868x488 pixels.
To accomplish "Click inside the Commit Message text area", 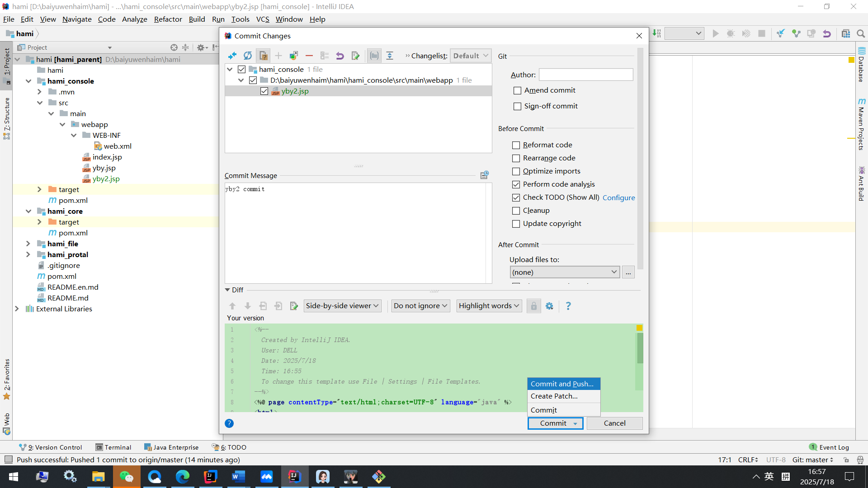I will (355, 233).
